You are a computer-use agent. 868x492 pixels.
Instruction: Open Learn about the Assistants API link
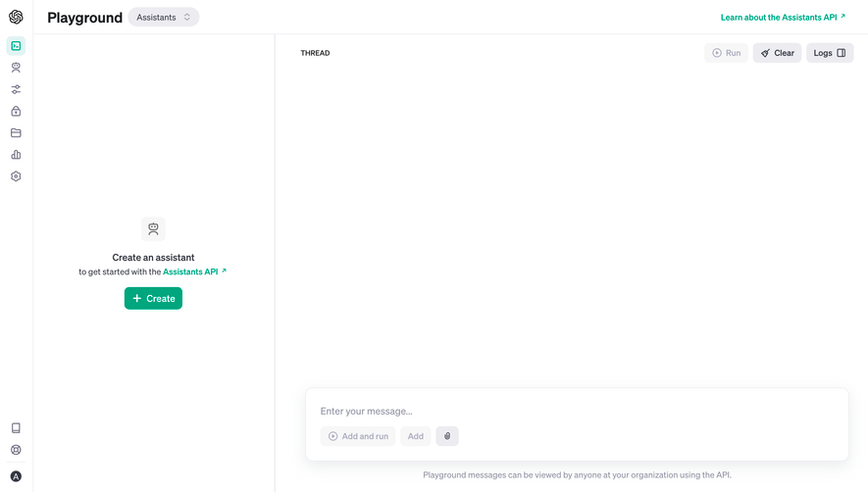(784, 18)
